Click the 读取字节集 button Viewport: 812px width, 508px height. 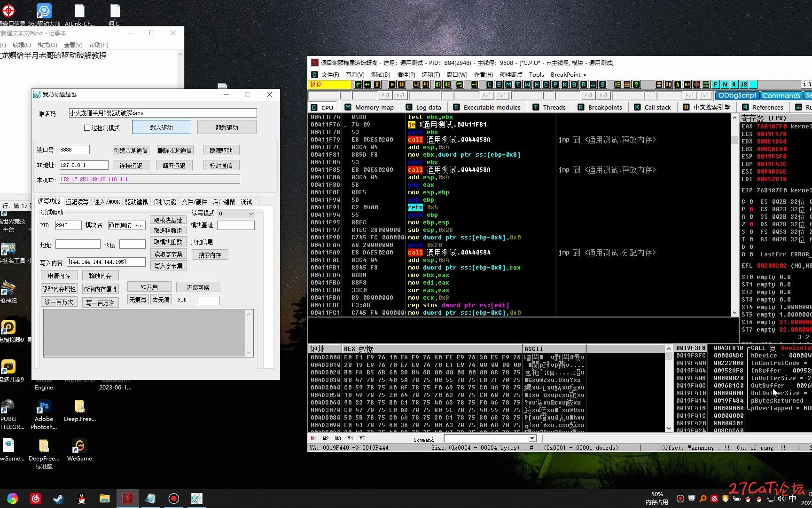click(169, 254)
